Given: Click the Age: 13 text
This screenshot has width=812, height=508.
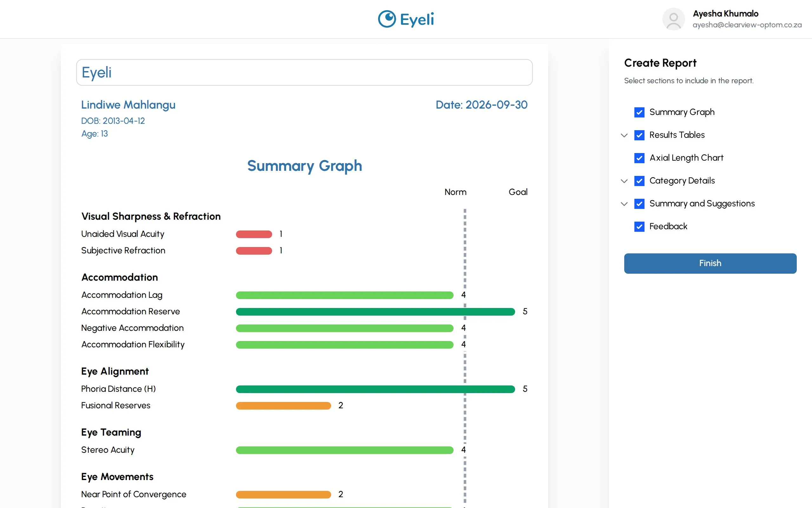Looking at the screenshot, I should pos(95,134).
